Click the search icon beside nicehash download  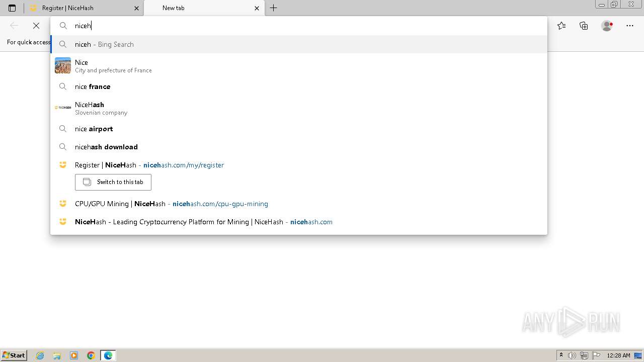(x=63, y=147)
